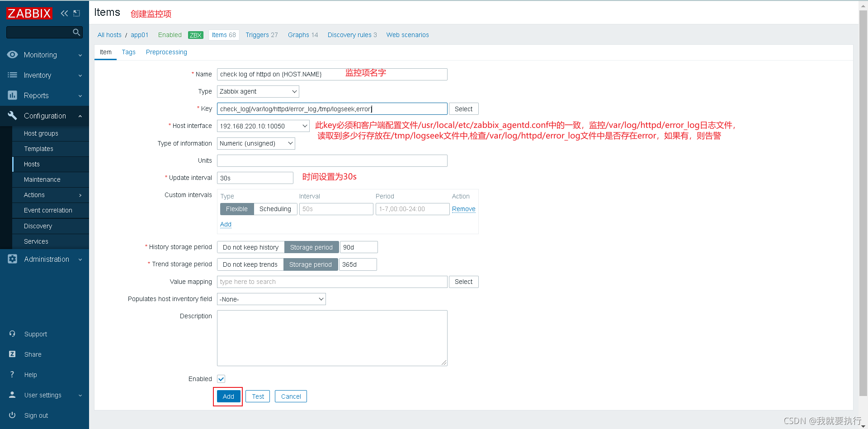Click the Configuration wrench icon
Screen dimensions: 868x429
(x=12, y=116)
